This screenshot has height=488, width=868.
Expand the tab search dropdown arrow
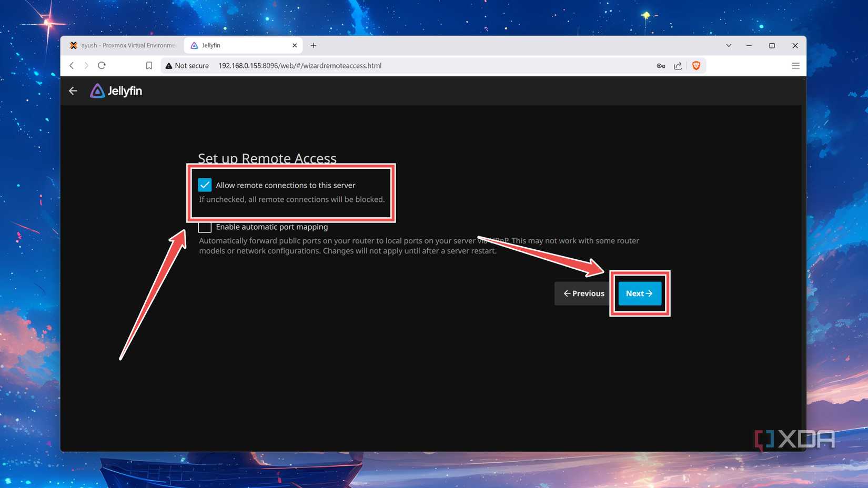[728, 46]
